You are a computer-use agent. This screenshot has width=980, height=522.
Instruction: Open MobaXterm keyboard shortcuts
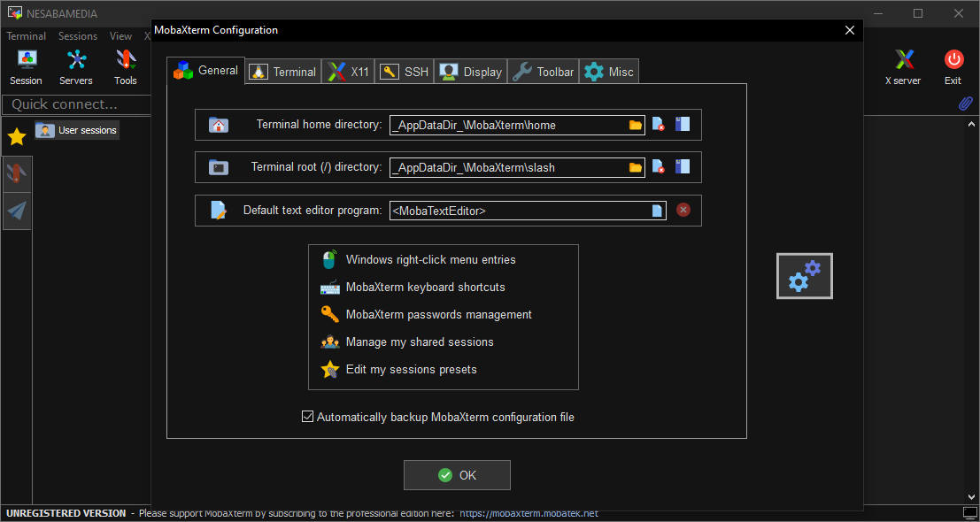point(425,287)
